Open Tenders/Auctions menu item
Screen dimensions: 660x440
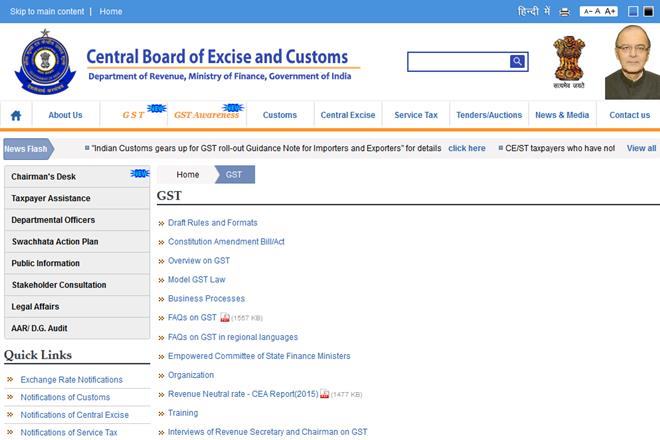489,115
